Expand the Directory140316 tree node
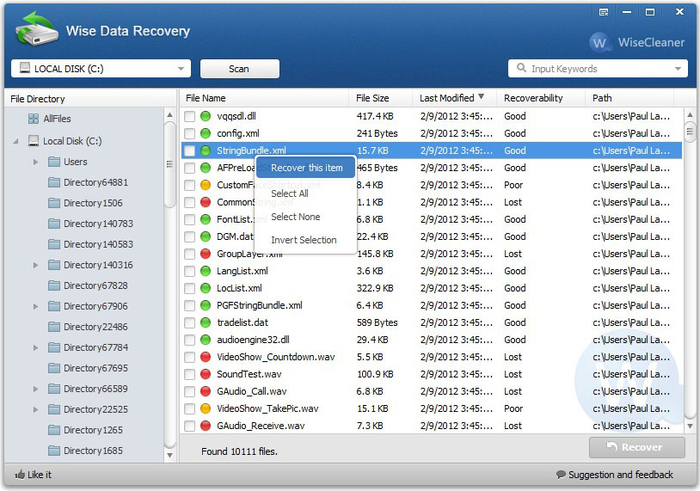 coord(36,265)
